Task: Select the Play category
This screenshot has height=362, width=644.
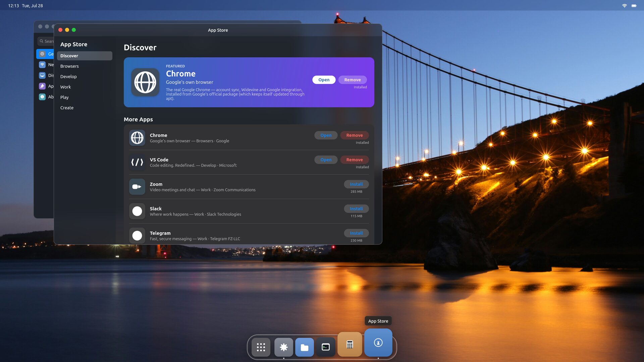Action: [x=85, y=97]
